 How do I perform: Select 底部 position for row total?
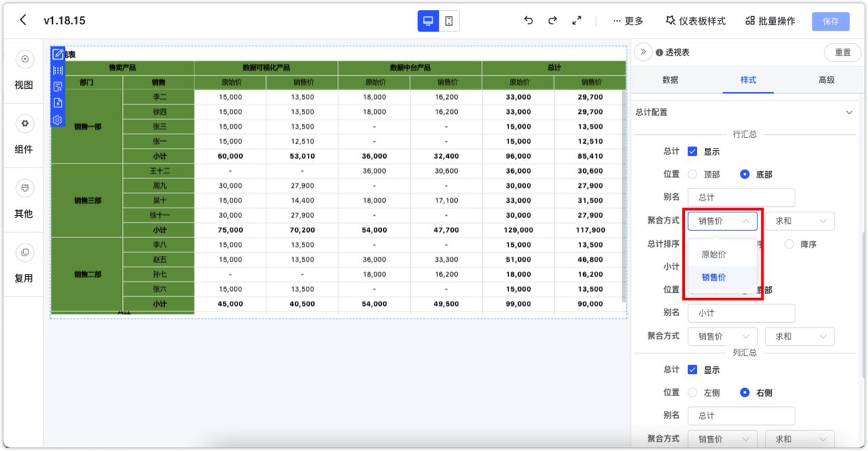click(x=745, y=174)
